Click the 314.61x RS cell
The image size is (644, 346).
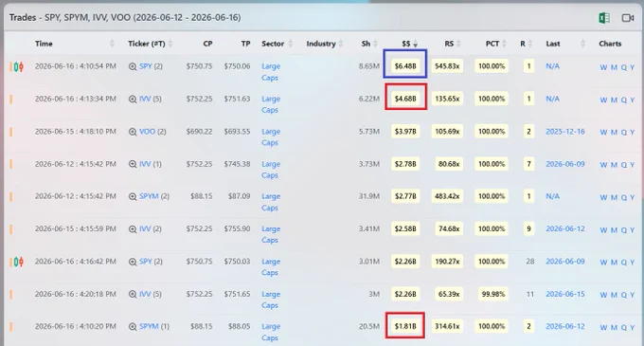pos(447,326)
